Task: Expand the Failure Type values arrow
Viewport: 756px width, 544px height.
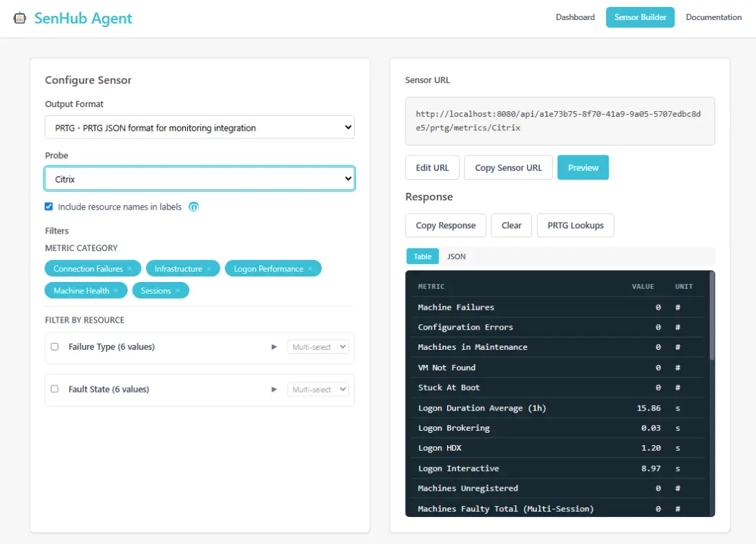Action: click(274, 347)
